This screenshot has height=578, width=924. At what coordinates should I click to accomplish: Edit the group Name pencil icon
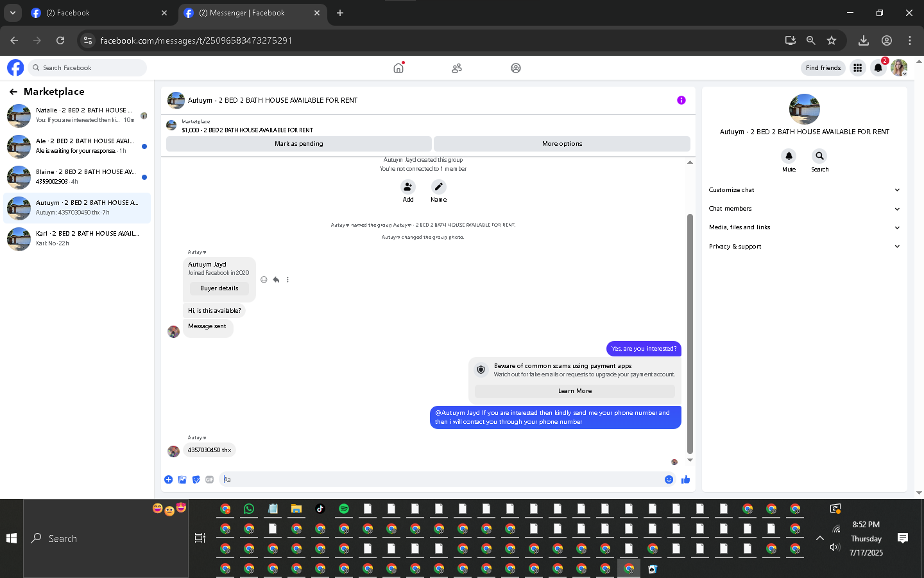439,187
